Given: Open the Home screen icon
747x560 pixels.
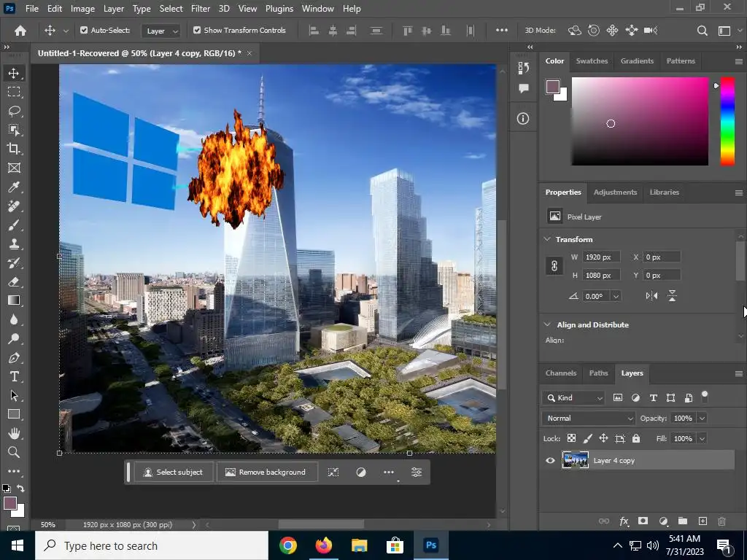Looking at the screenshot, I should pyautogui.click(x=20, y=31).
